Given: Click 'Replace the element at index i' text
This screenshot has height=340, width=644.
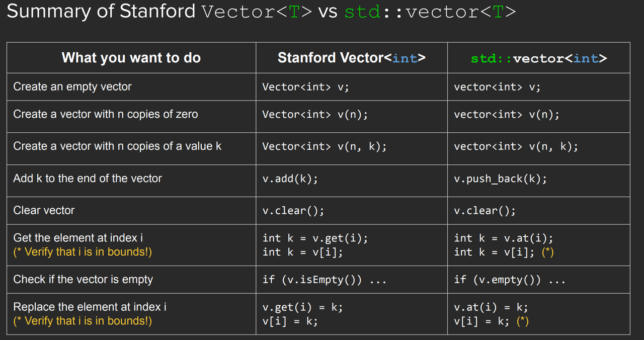Looking at the screenshot, I should pos(90,307).
